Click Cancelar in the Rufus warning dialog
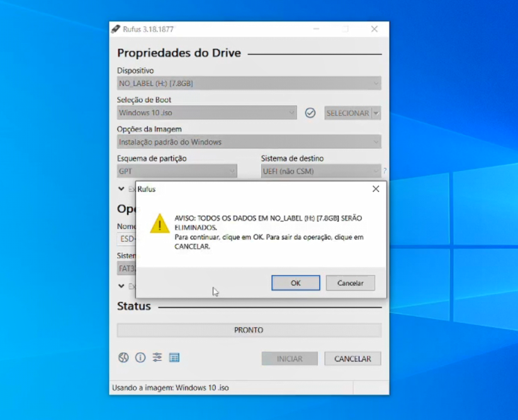 pos(350,283)
